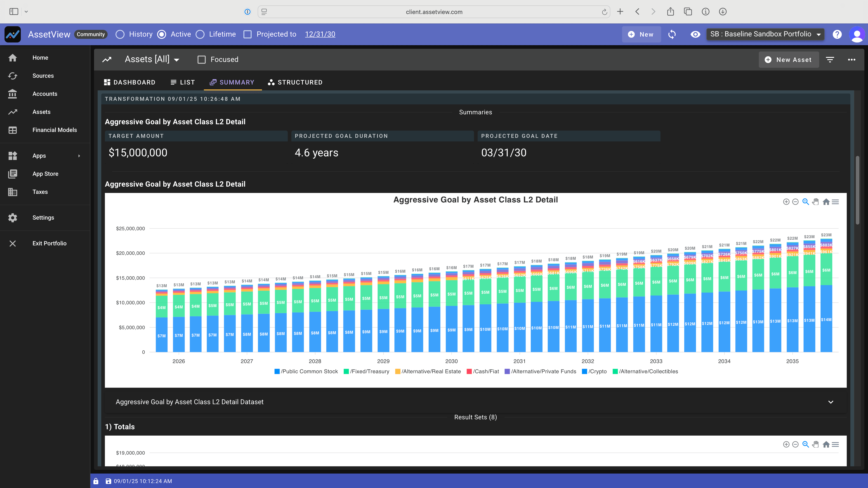Viewport: 868px width, 488px height.
Task: Click the filter list icon beside New Asset
Action: point(830,60)
